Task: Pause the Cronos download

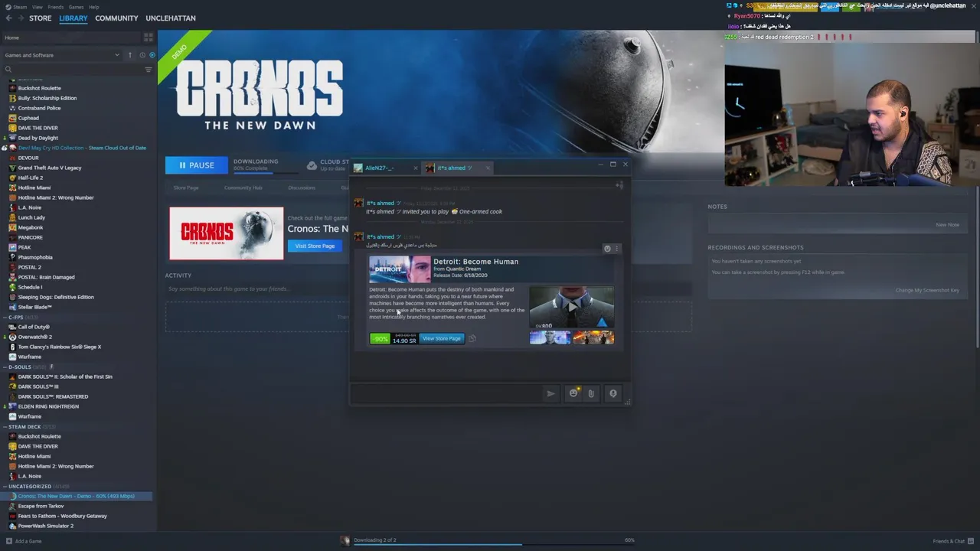Action: click(x=197, y=165)
